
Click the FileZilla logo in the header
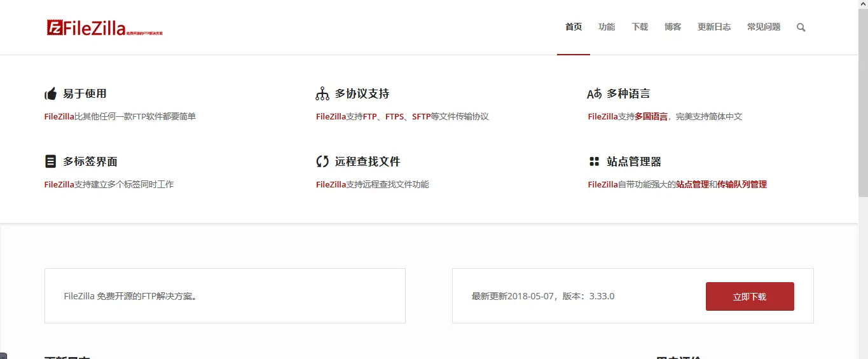pos(105,27)
